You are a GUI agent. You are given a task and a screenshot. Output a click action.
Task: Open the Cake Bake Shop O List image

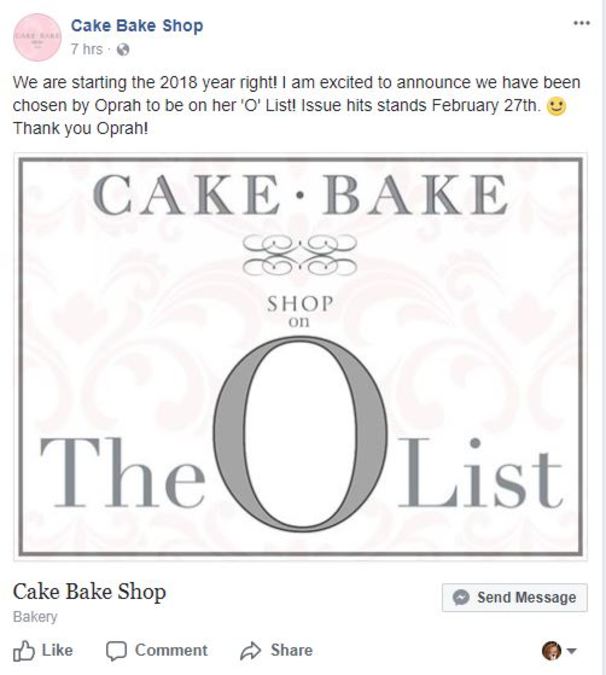coord(301,356)
